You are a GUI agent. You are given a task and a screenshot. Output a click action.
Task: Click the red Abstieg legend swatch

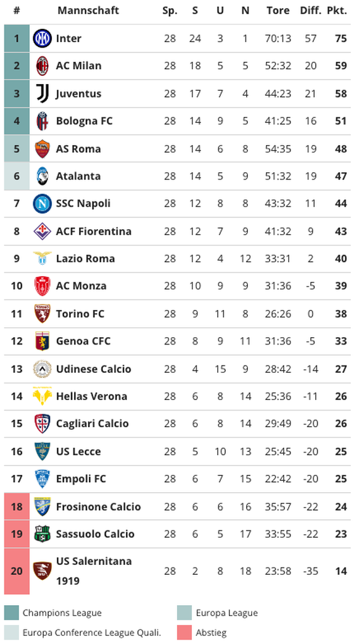(184, 632)
